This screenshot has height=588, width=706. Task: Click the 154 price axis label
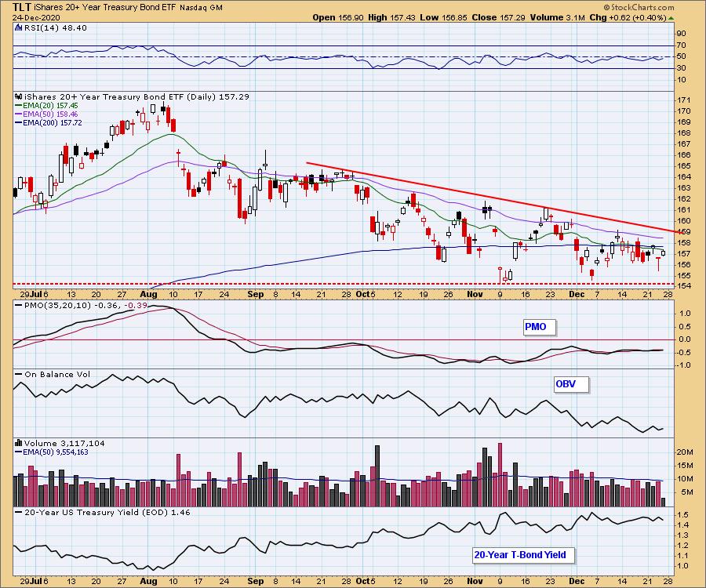(x=683, y=286)
